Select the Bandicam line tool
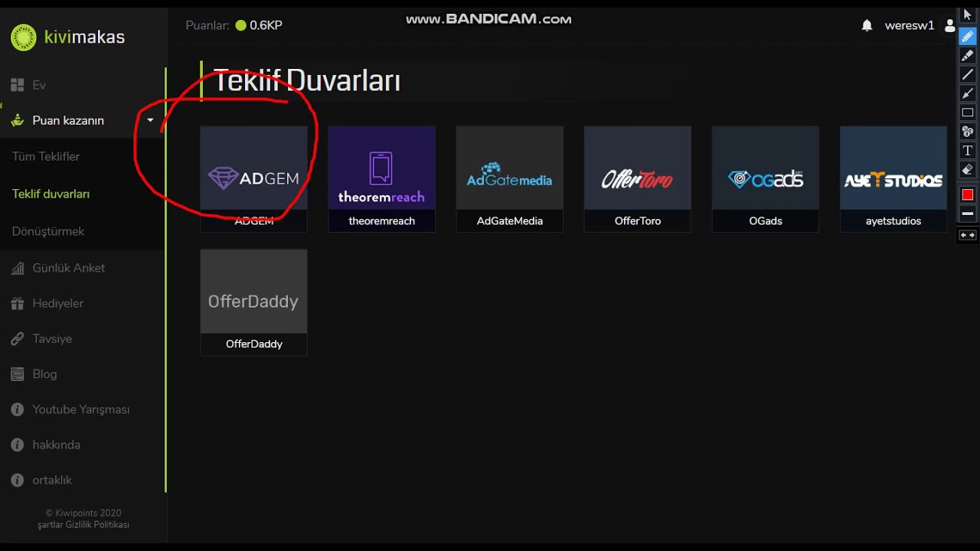The width and height of the screenshot is (980, 551). coord(968,74)
